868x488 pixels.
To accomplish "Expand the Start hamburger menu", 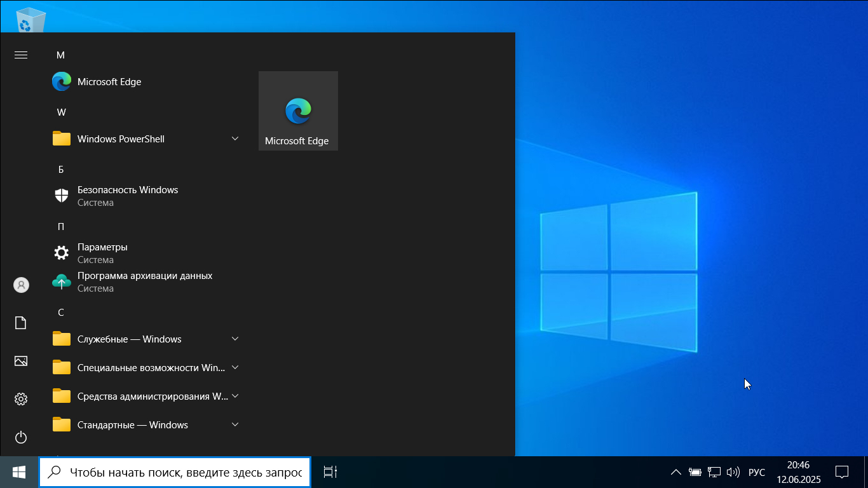I will point(21,55).
